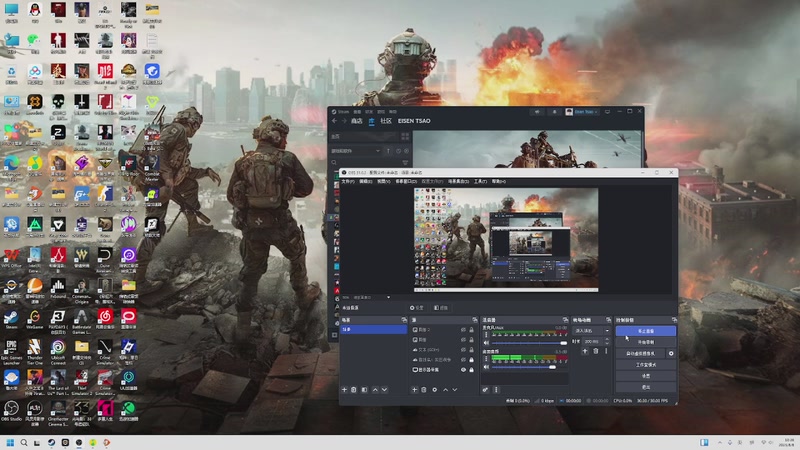Toggle lock on the Image 2 source
Screen dimensions: 800x450
pyautogui.click(x=471, y=330)
